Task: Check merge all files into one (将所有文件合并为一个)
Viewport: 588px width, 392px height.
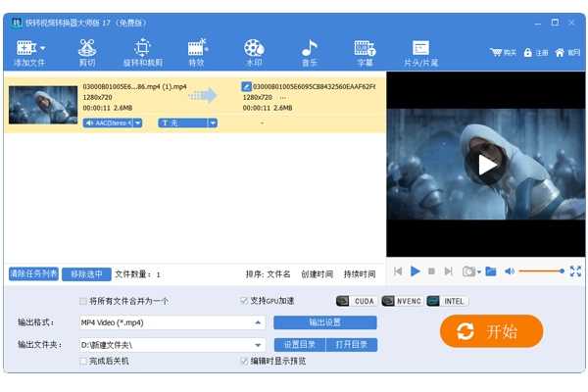Action: (x=83, y=301)
